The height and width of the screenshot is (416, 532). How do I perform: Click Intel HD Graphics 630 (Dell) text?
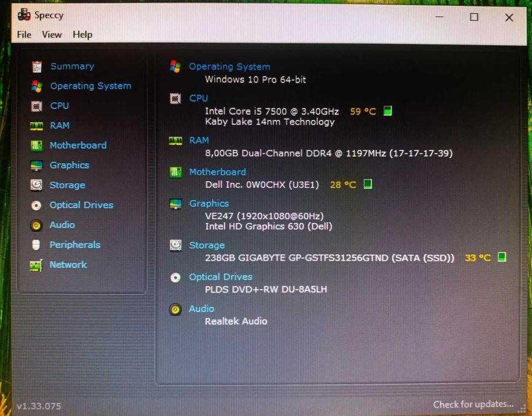268,226
